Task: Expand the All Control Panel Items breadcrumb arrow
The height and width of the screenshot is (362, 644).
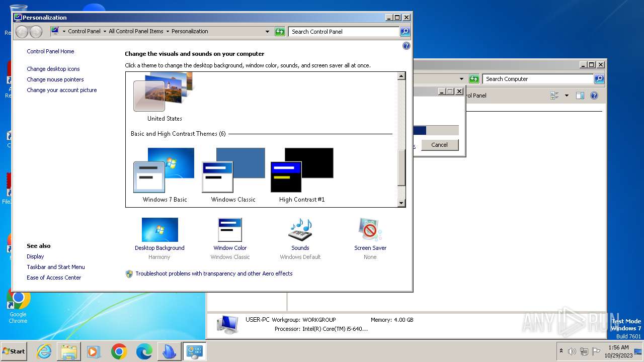Action: (x=168, y=31)
